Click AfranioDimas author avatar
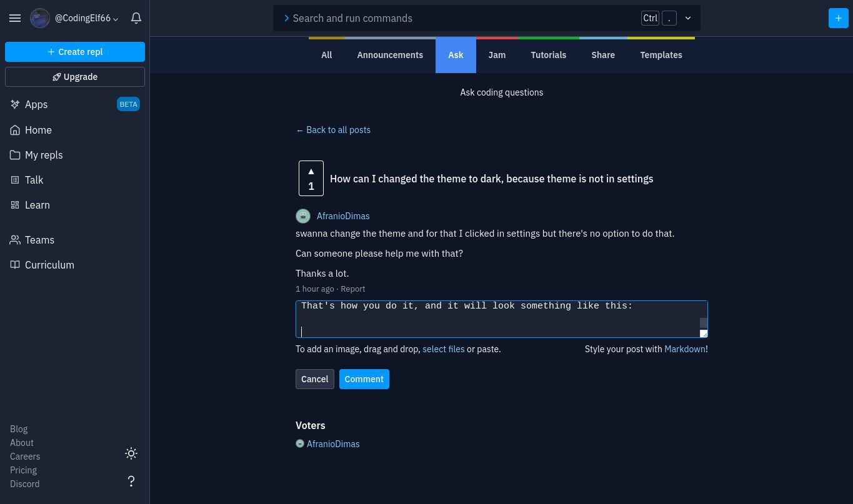 (303, 216)
